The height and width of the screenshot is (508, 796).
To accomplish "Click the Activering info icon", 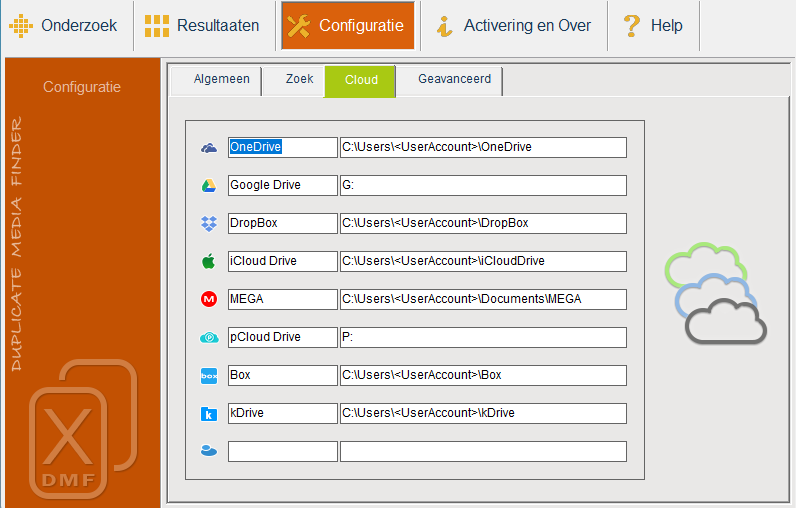I will (x=444, y=26).
